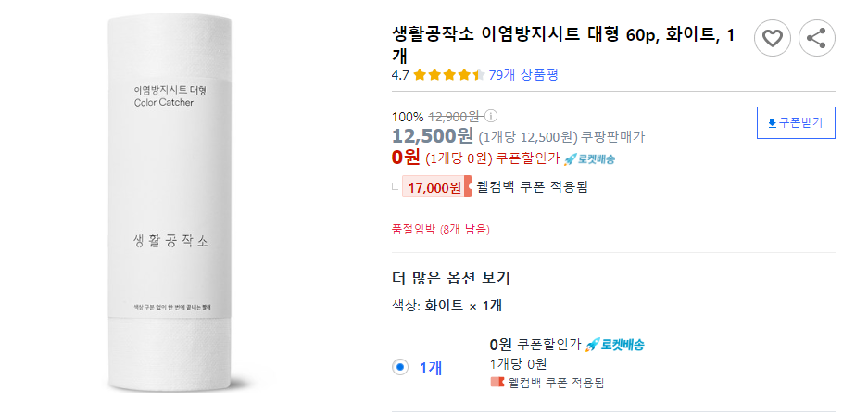This screenshot has width=868, height=417.
Task: Click 웰컴백 쿠폰 적용됨 beside the 17,000원 badge
Action: [532, 187]
